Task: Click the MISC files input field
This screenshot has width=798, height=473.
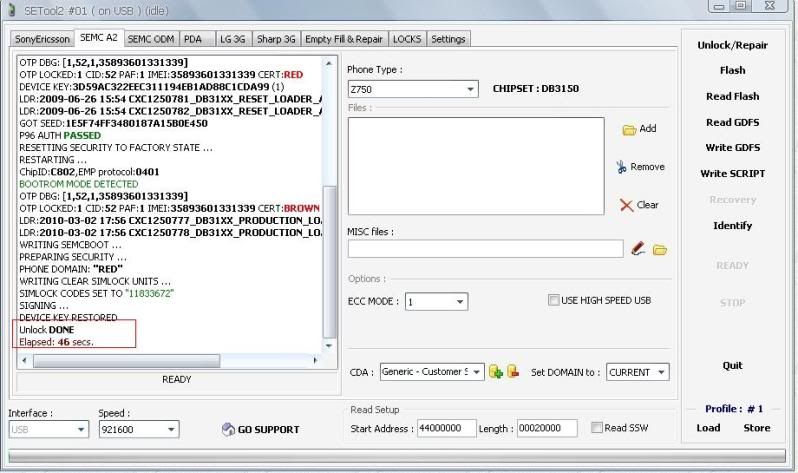Action: pos(486,249)
